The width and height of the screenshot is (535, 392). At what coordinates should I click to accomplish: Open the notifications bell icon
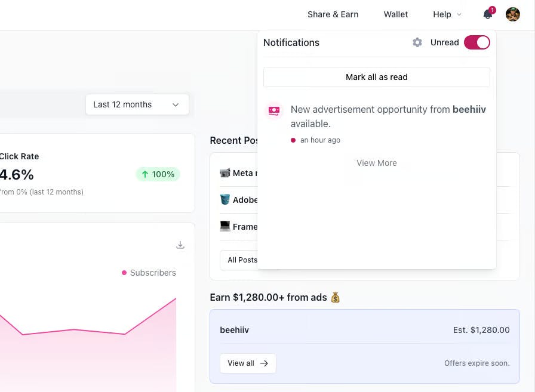pos(488,14)
